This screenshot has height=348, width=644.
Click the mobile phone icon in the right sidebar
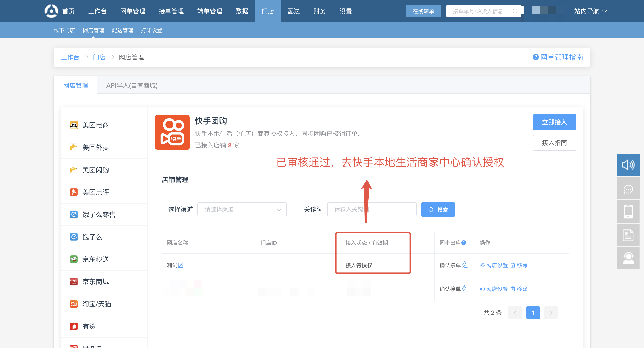click(628, 212)
